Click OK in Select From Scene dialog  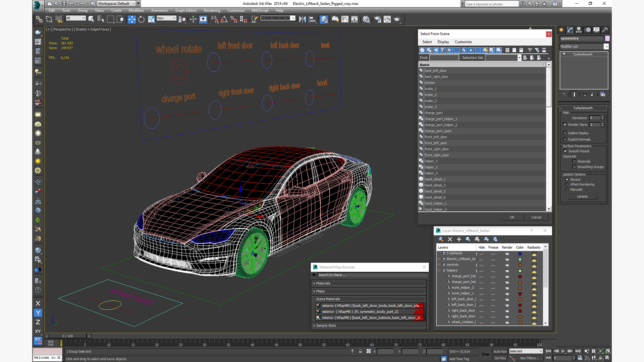pos(512,217)
